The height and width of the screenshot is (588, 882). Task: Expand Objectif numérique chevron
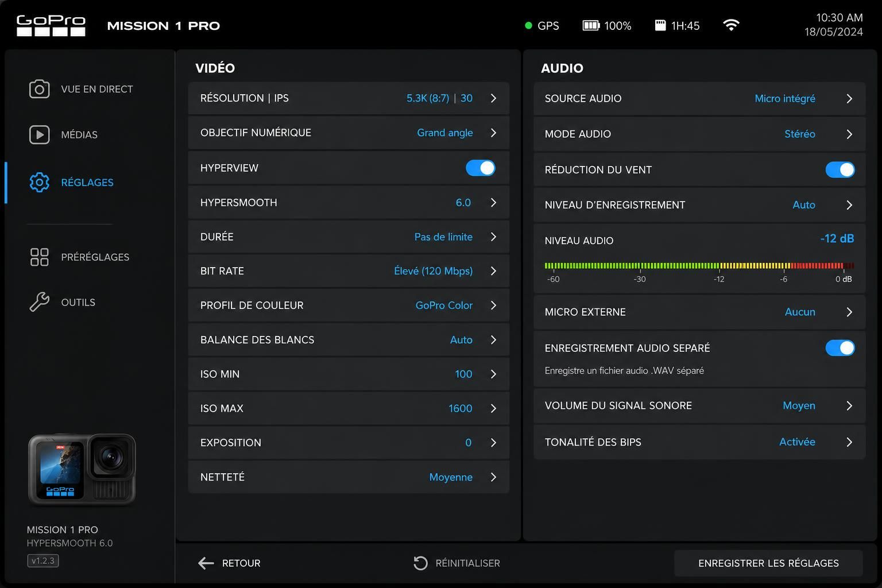pos(493,133)
